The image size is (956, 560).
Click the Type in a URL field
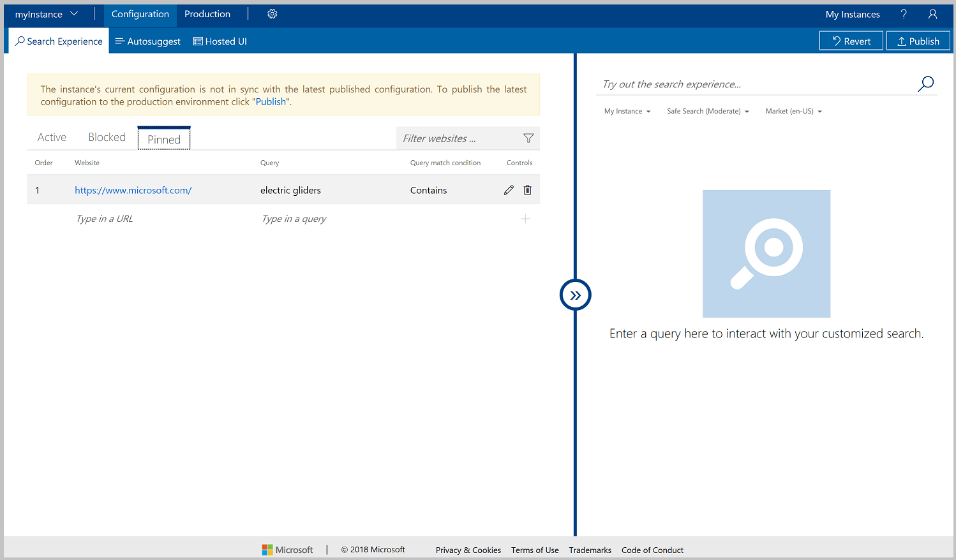tap(104, 218)
